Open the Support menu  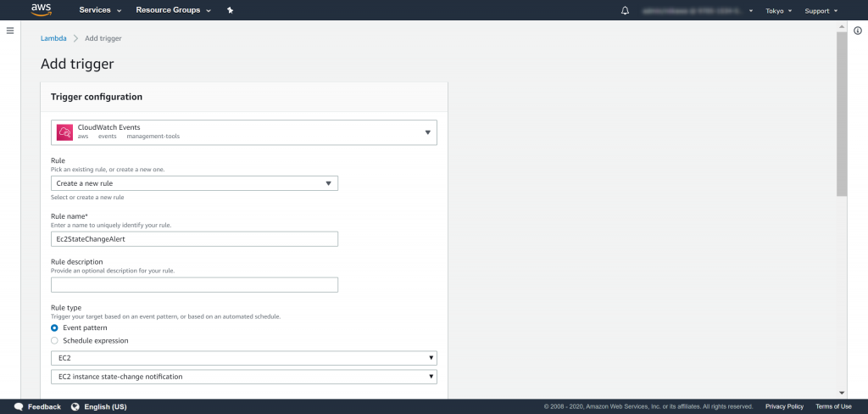pyautogui.click(x=821, y=10)
